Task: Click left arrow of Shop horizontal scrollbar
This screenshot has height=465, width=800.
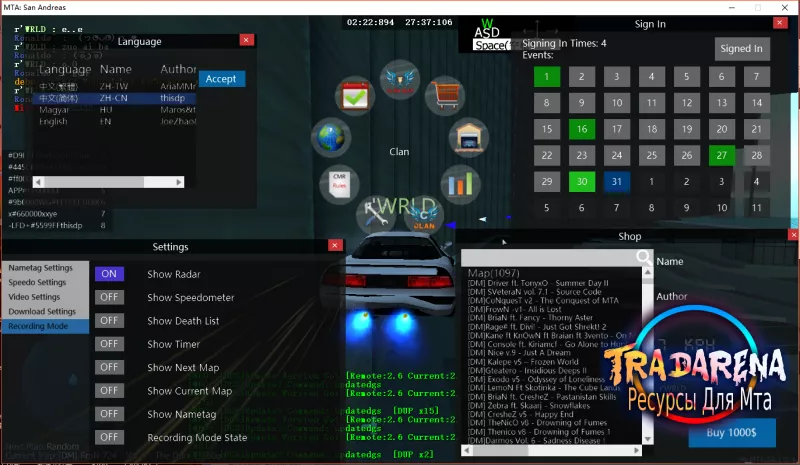Action: (x=466, y=450)
